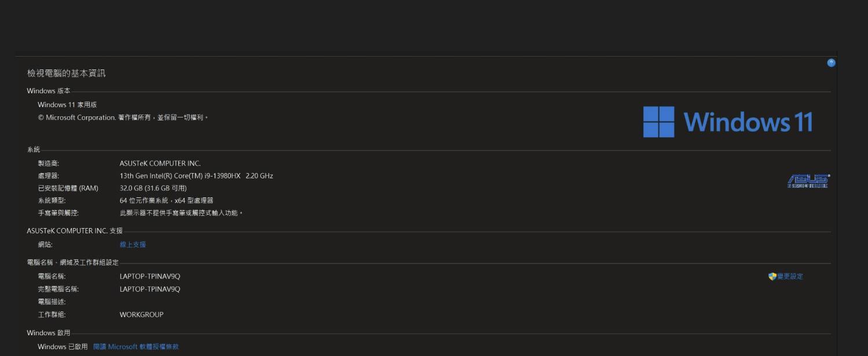Click the ASUS brand logo
This screenshot has width=868, height=356.
pyautogui.click(x=808, y=181)
